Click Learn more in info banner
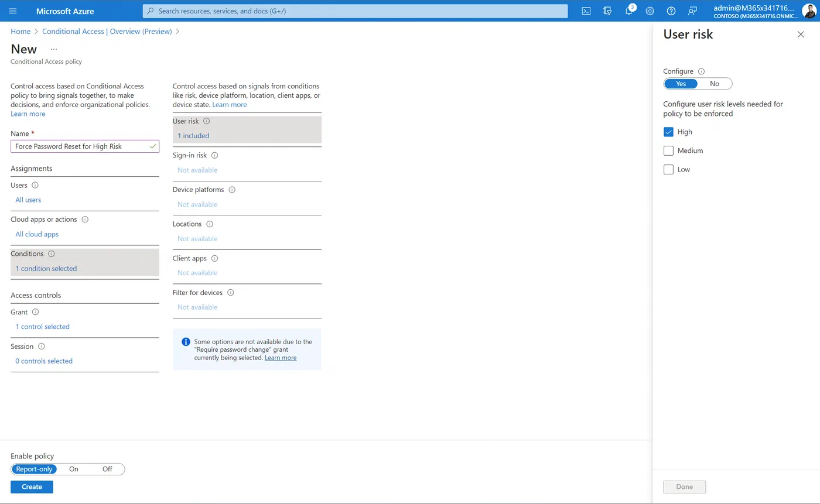Image resolution: width=820 pixels, height=504 pixels. tap(281, 358)
